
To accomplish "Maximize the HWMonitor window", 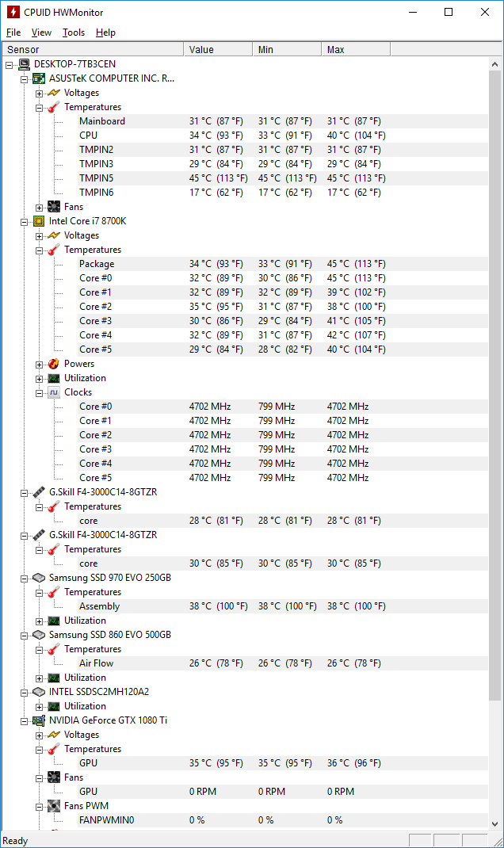I will coord(449,12).
